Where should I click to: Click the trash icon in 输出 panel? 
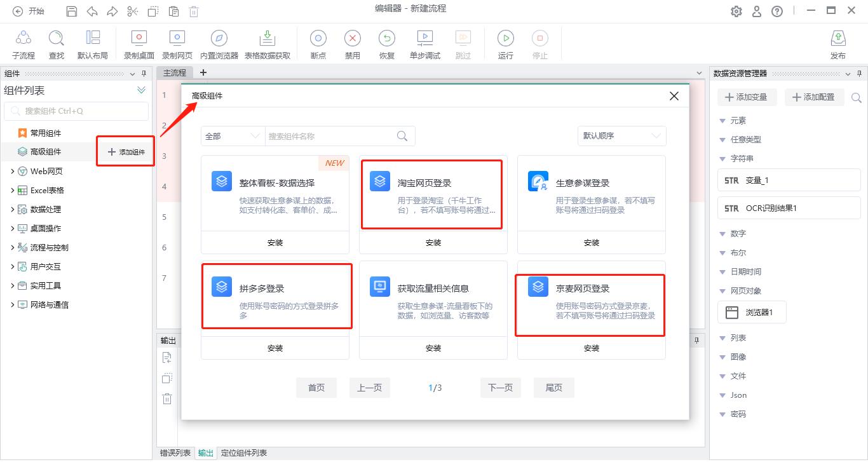[166, 399]
